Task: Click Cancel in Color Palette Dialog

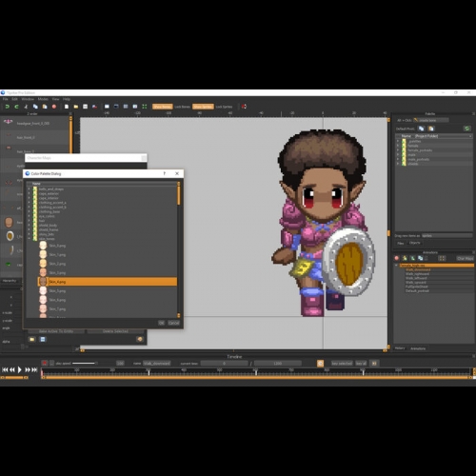Action: (173, 323)
